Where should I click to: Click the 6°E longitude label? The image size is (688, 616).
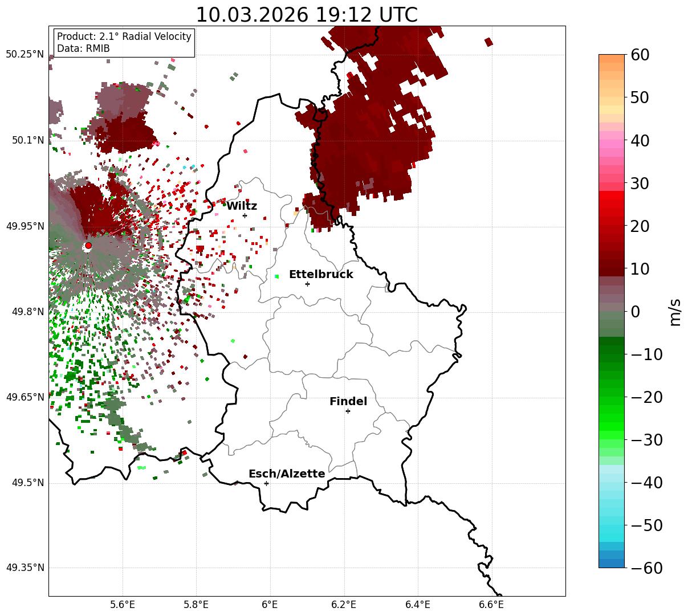[270, 604]
